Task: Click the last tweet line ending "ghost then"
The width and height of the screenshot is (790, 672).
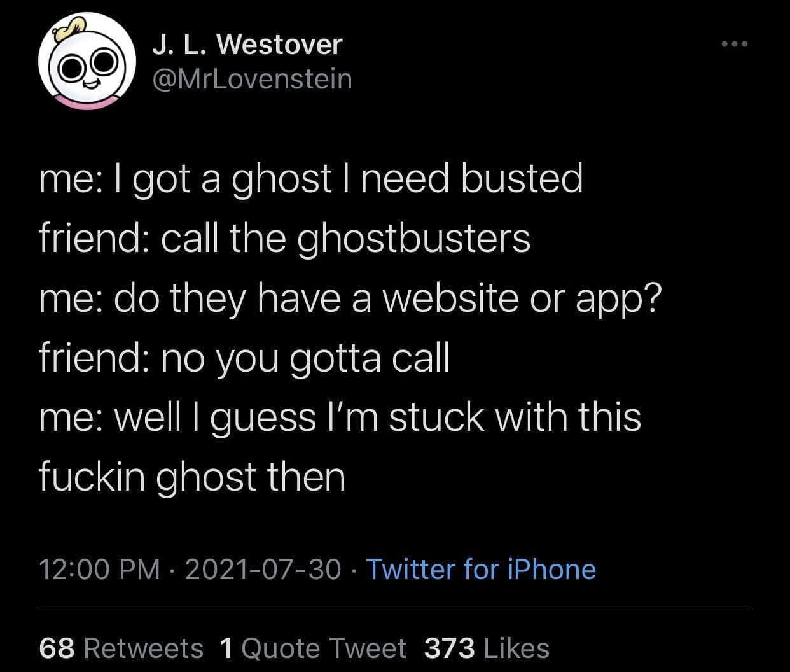Action: 192,477
